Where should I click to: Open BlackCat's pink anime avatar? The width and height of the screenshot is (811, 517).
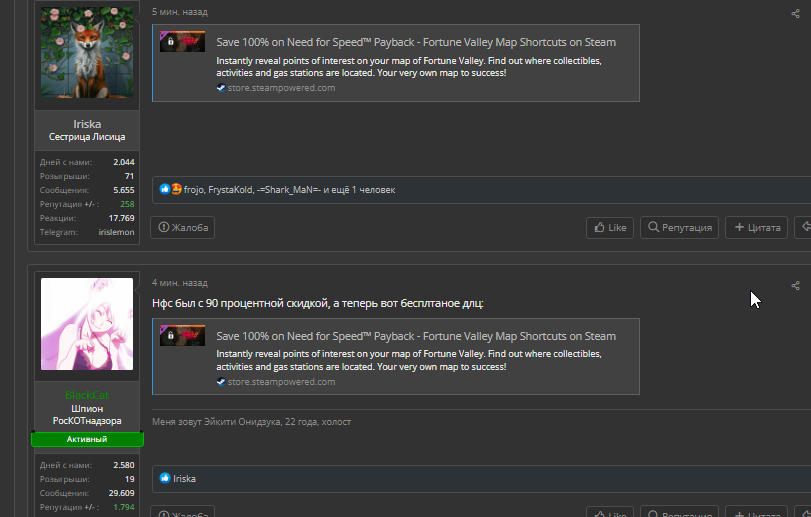(87, 324)
